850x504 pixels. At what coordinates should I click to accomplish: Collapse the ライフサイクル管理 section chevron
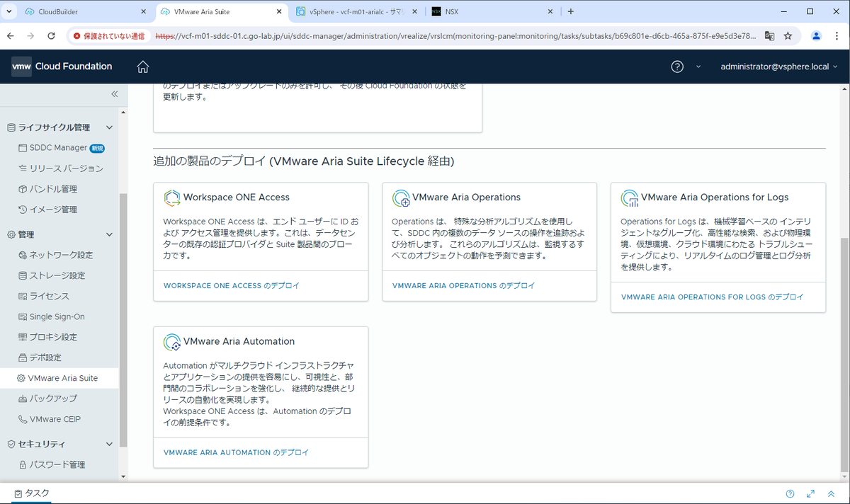pyautogui.click(x=109, y=127)
